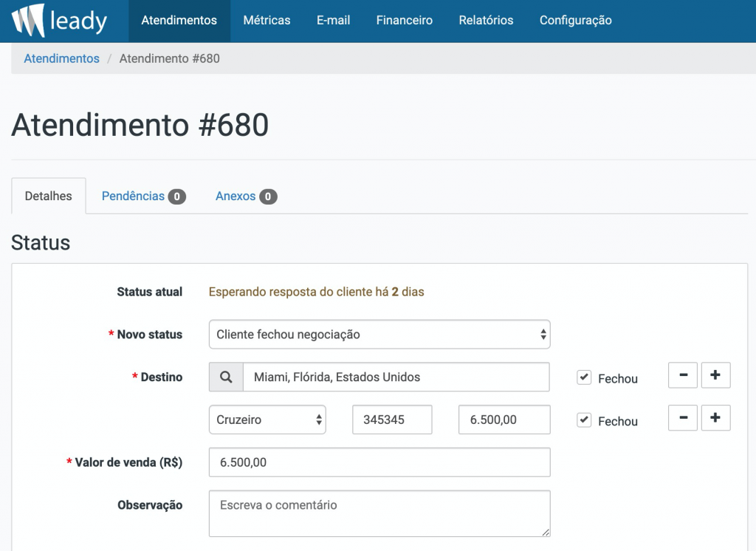This screenshot has width=756, height=551.
Task: Click the field containing 345345
Action: coord(392,420)
